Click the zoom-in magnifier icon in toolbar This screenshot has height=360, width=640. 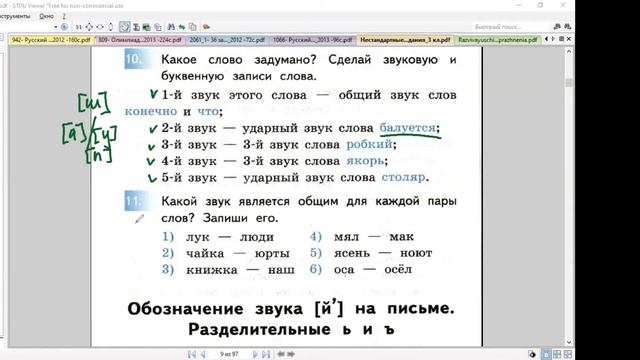(x=64, y=27)
